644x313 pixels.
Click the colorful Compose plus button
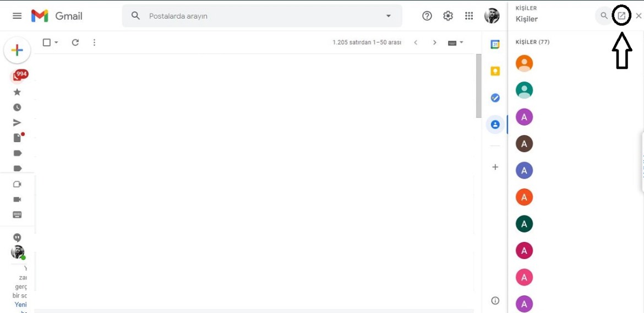tap(17, 51)
